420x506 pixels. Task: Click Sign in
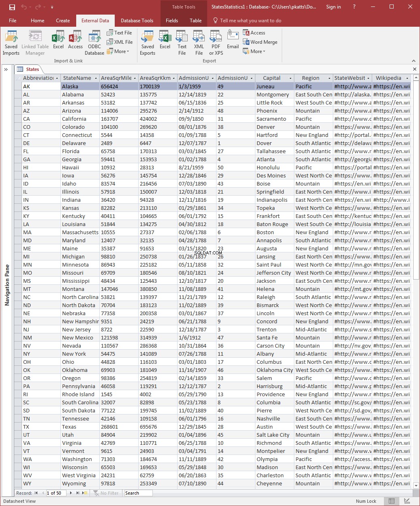pyautogui.click(x=334, y=7)
